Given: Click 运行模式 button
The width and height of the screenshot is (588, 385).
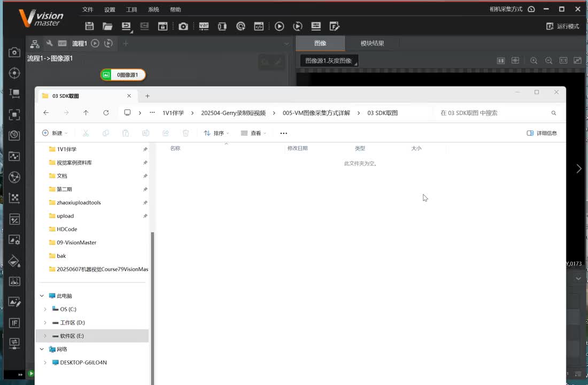Looking at the screenshot, I should 563,26.
